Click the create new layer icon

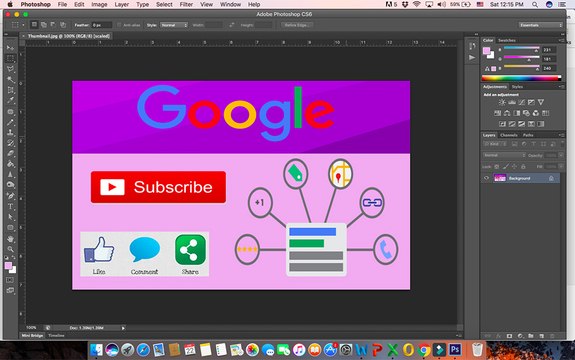click(x=542, y=336)
